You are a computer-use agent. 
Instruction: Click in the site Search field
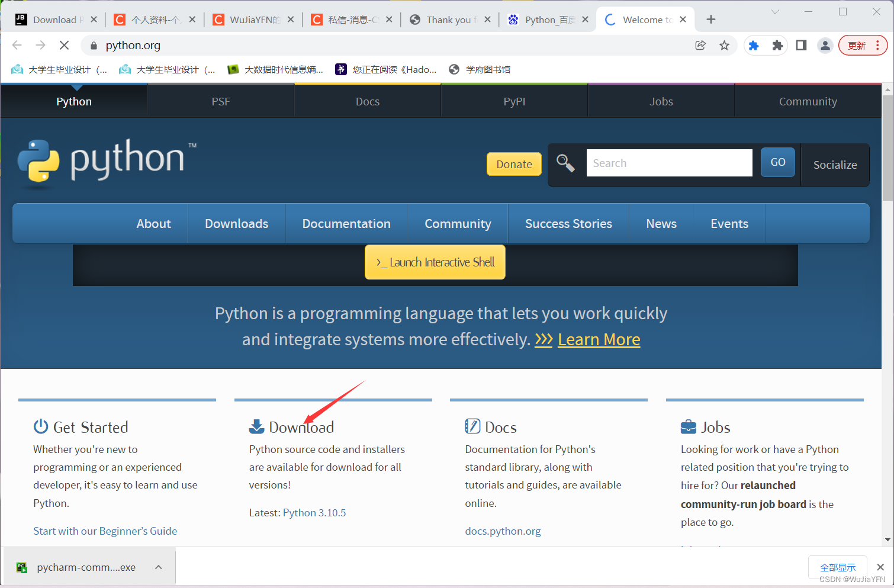[x=669, y=163]
